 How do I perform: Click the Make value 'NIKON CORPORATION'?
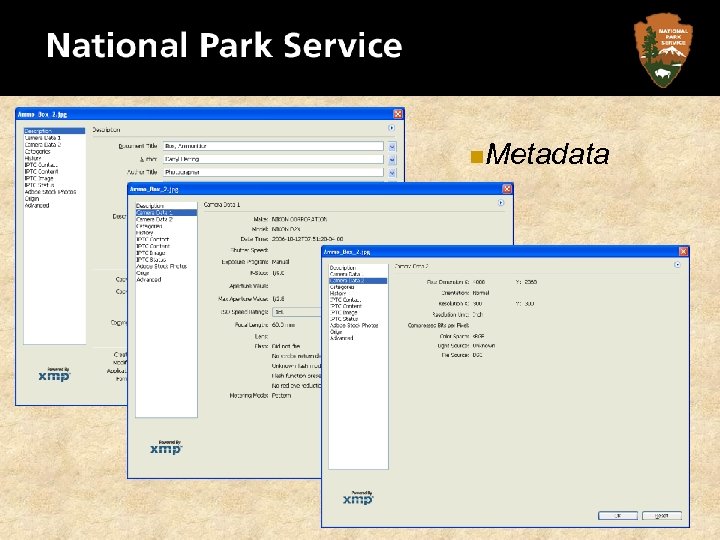click(299, 219)
